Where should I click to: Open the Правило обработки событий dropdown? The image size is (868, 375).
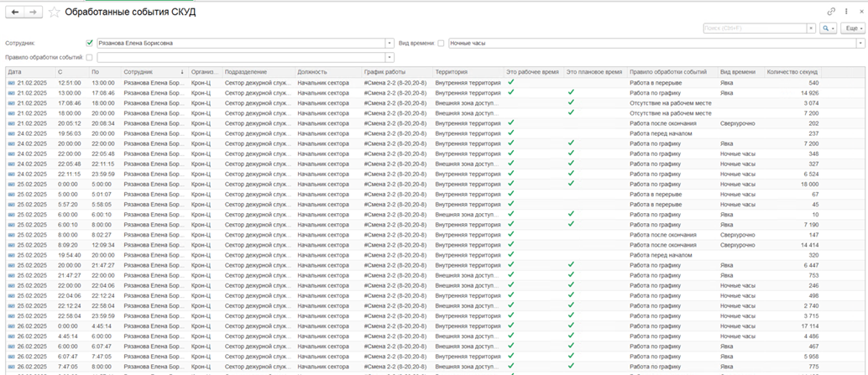[x=390, y=57]
